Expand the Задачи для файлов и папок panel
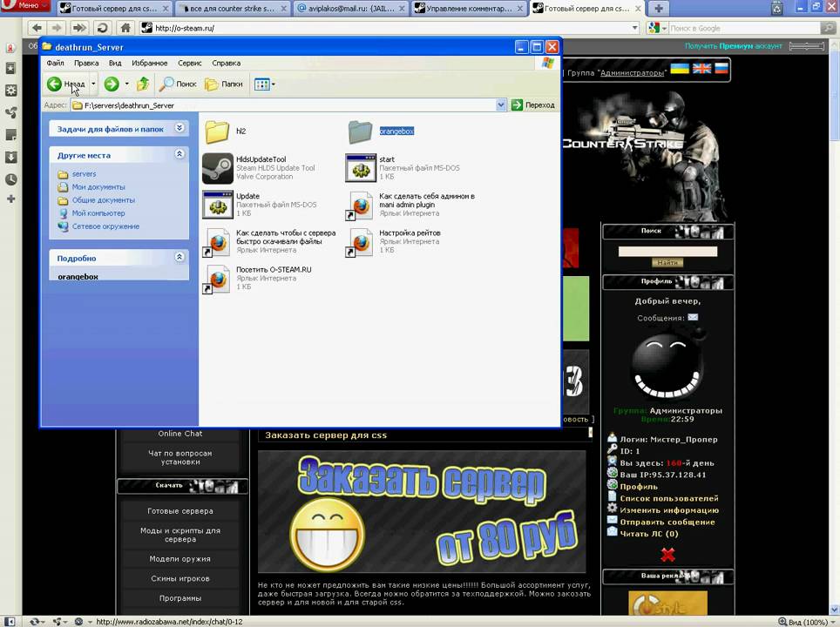Screen dimensions: 840x627 click(180, 128)
